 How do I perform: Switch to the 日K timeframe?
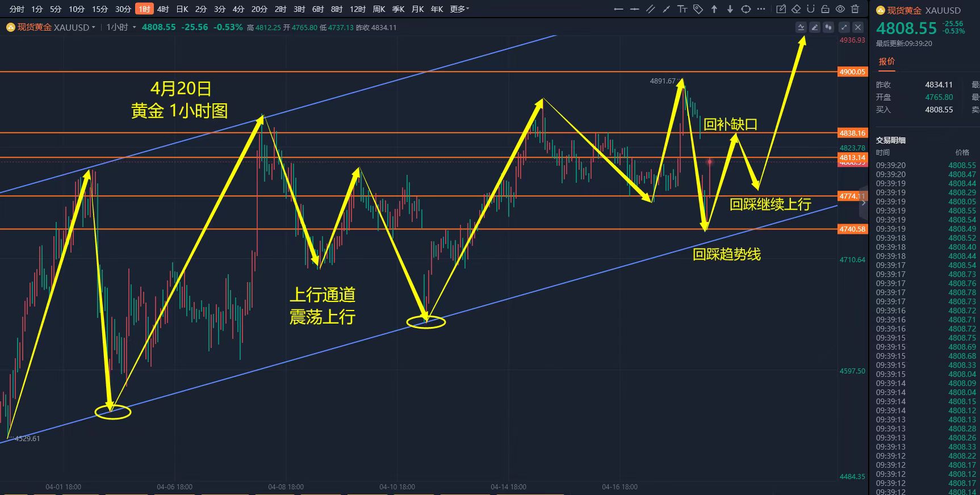182,9
